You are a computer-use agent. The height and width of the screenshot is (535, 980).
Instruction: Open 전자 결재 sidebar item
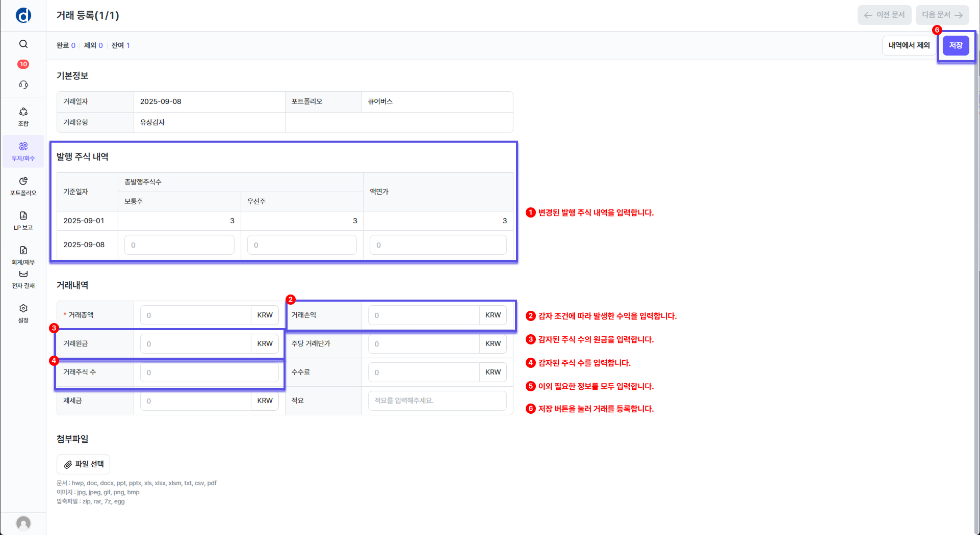click(23, 279)
